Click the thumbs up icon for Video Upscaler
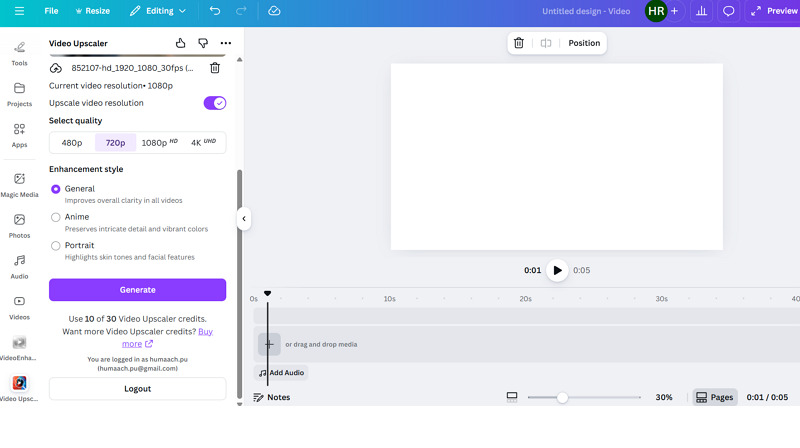This screenshot has width=800, height=448. click(x=181, y=44)
